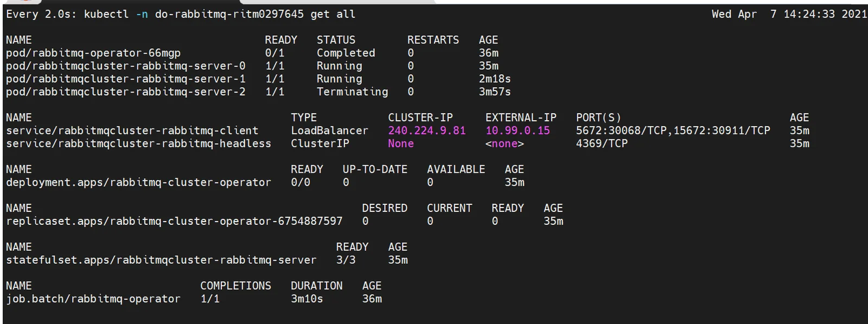Click the 3/3 ready value of statefulset
Image resolution: width=868 pixels, height=324 pixels.
pyautogui.click(x=346, y=260)
